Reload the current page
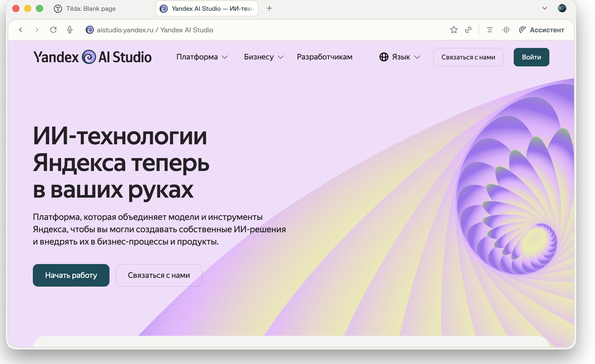 (x=53, y=30)
